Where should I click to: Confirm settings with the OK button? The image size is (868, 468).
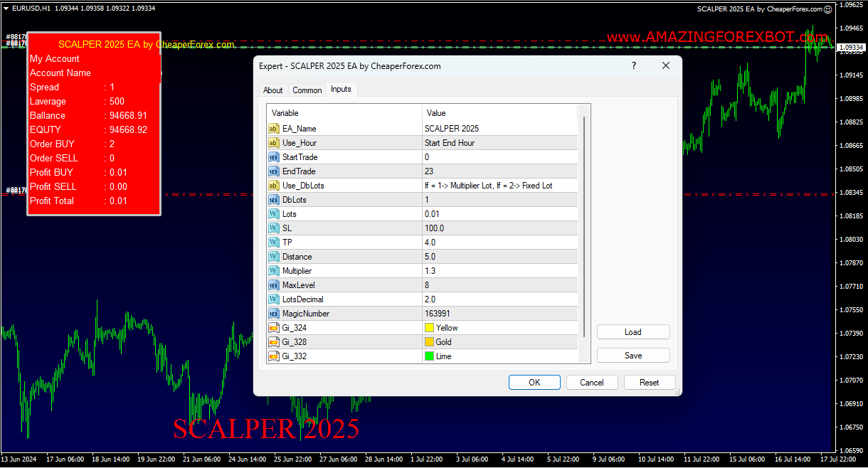(534, 382)
